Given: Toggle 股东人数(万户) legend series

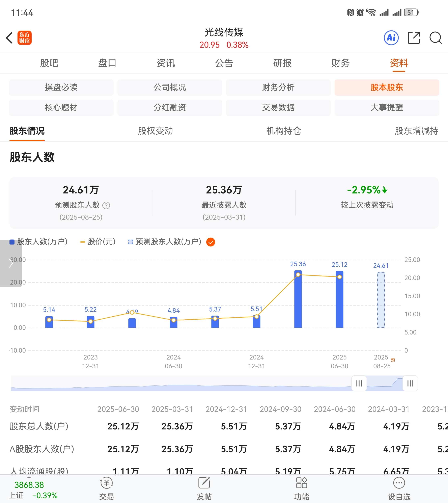Looking at the screenshot, I should 38,242.
